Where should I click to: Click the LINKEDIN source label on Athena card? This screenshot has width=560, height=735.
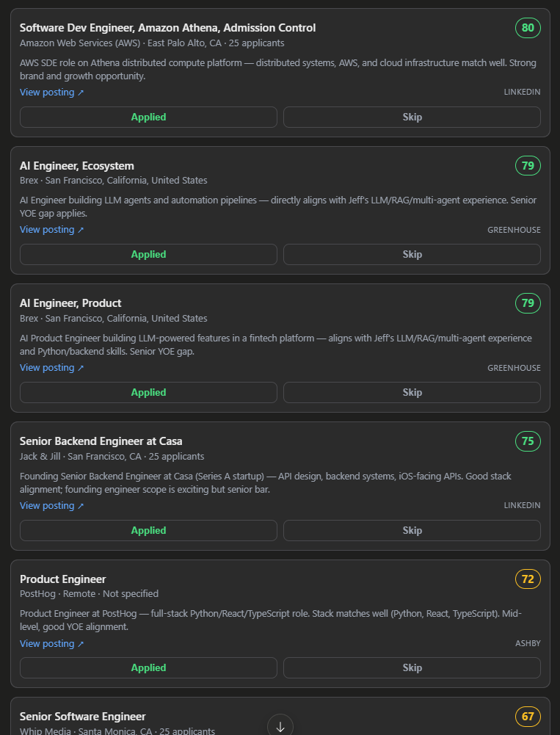(x=522, y=92)
